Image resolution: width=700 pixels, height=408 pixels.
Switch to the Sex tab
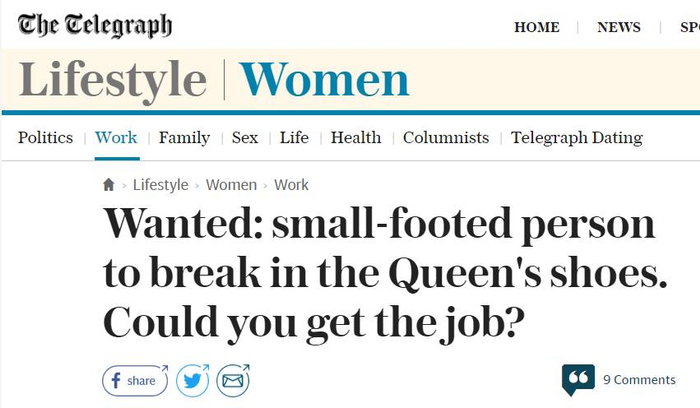(x=245, y=138)
